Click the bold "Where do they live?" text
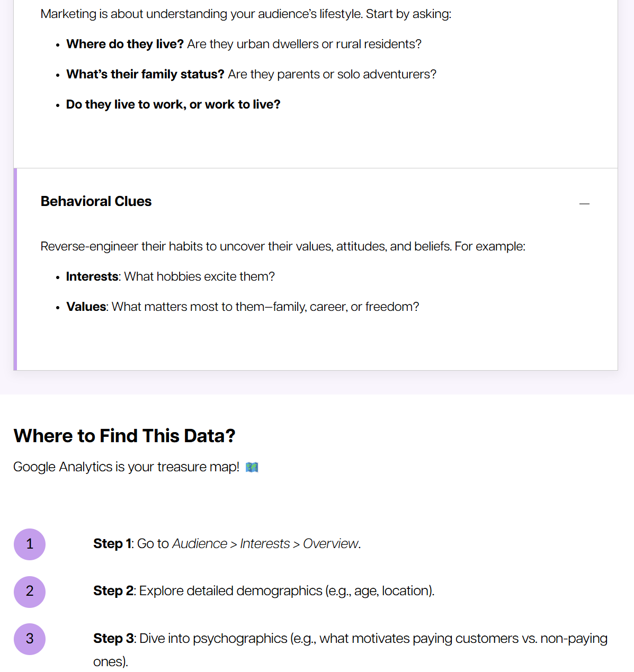Viewport: 634px width, 672px height. [x=125, y=44]
